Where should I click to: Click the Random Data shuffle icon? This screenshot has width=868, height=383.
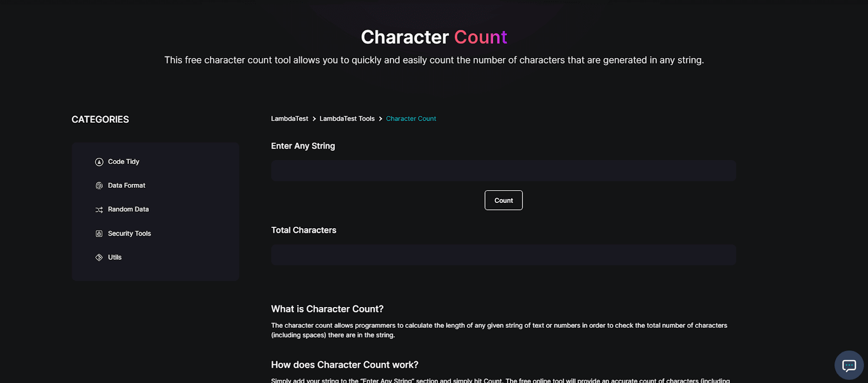pyautogui.click(x=99, y=209)
